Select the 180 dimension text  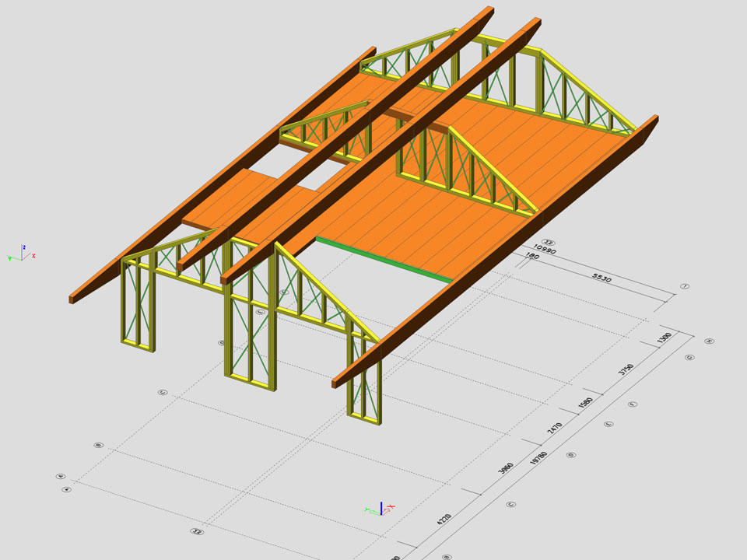click(532, 257)
